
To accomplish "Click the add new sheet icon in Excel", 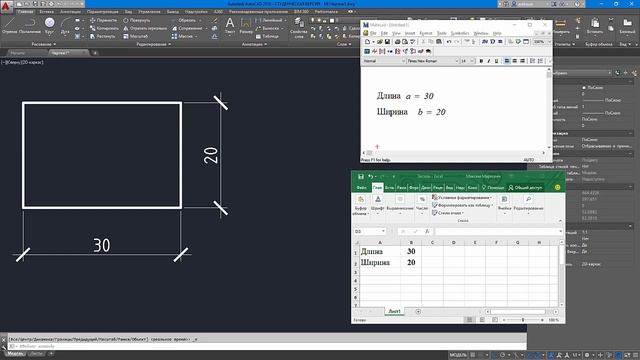I will click(x=418, y=311).
